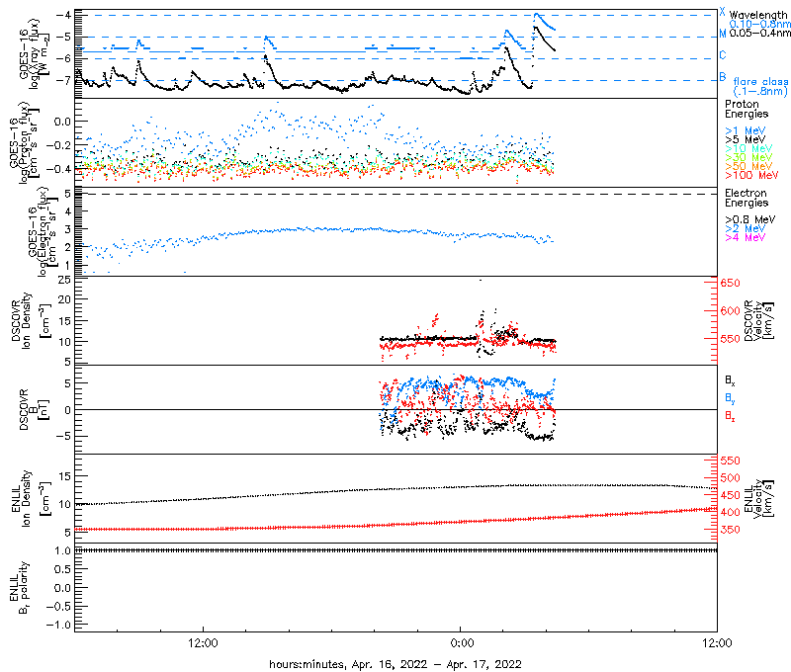This screenshot has height=672, width=791.
Task: Click the '-4' X-ray flux tick value
Action: tap(63, 15)
